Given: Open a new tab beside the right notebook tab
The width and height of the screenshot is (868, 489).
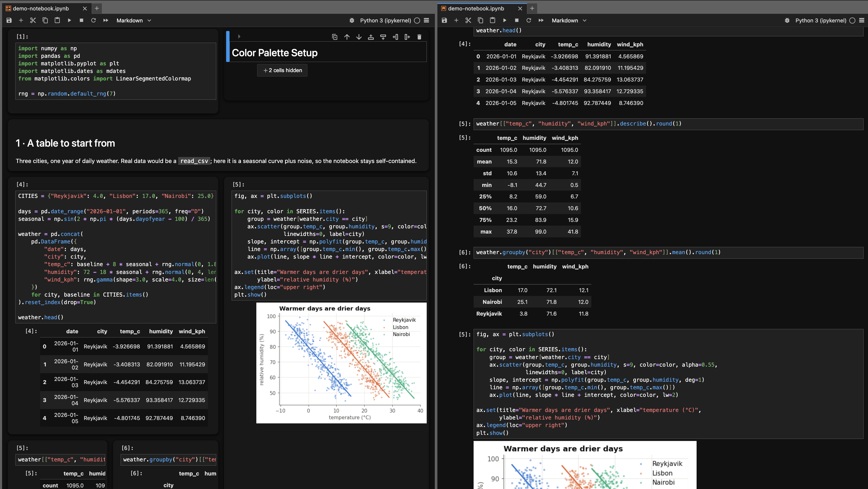Looking at the screenshot, I should click(532, 8).
